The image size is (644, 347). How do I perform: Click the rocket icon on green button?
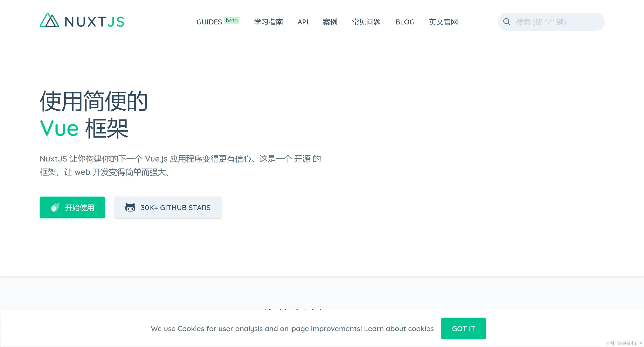(55, 208)
